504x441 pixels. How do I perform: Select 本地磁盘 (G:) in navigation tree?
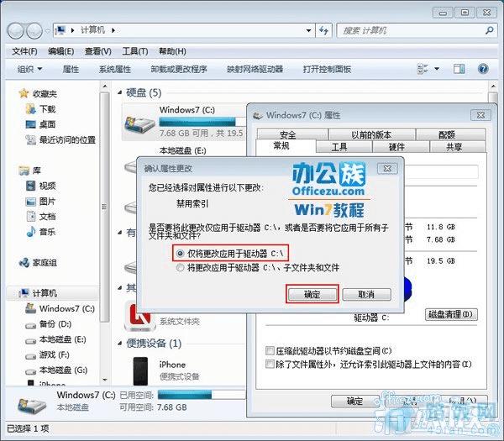pyautogui.click(x=56, y=370)
